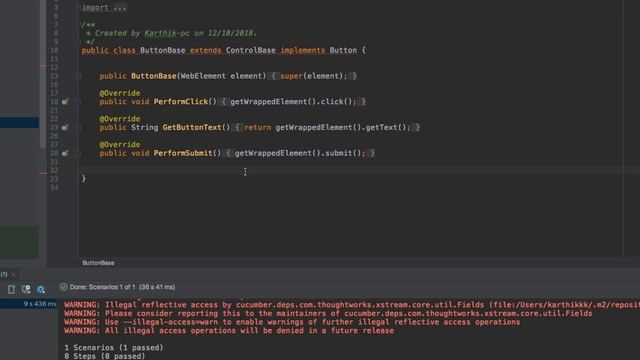
Task: Click the gutter implements icon beside PerformClick
Action: [x=64, y=102]
